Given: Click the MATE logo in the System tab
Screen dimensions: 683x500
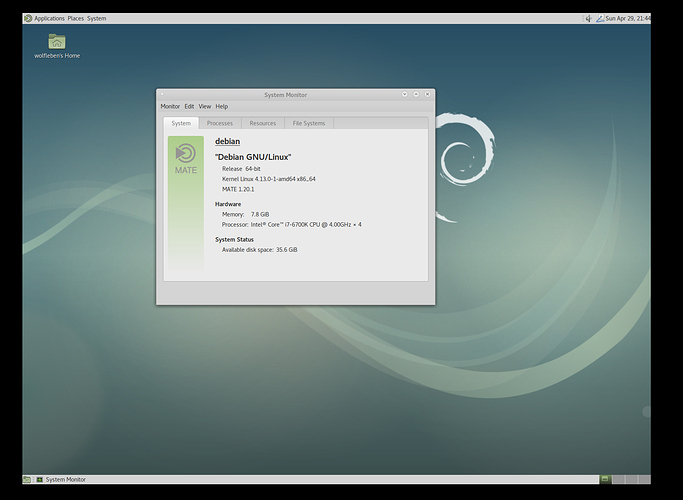Looking at the screenshot, I should (x=186, y=157).
